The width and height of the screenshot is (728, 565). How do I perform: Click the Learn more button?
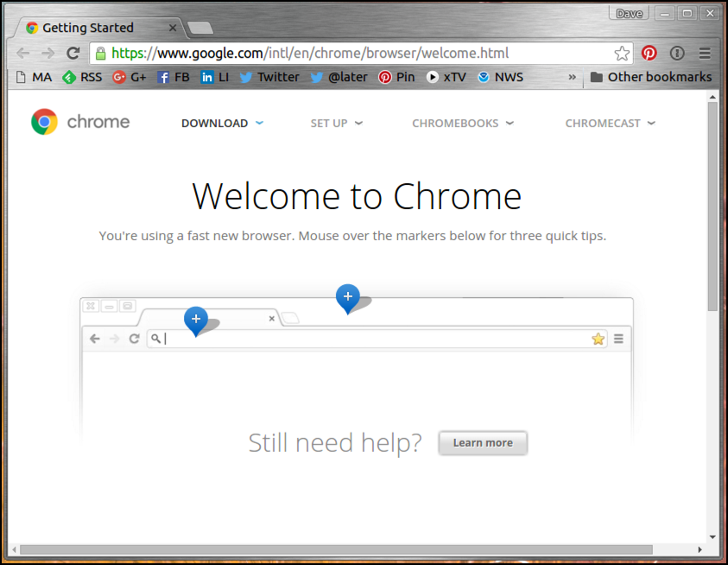point(483,443)
